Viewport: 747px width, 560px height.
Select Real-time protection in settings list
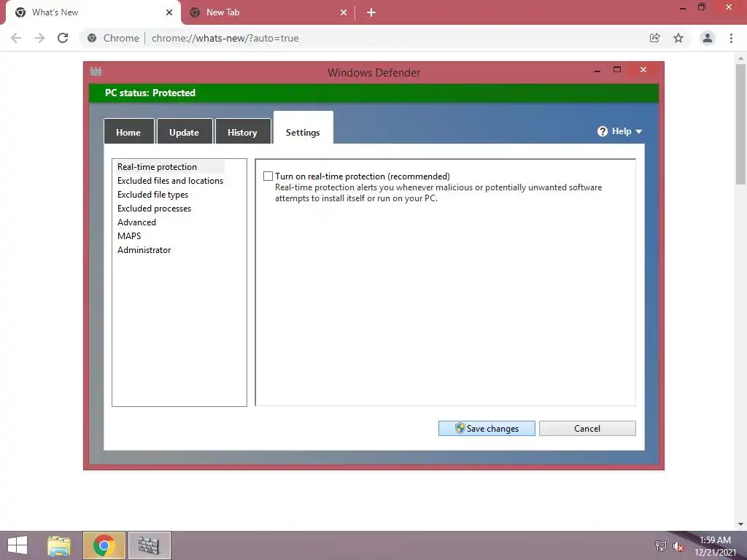coord(158,167)
